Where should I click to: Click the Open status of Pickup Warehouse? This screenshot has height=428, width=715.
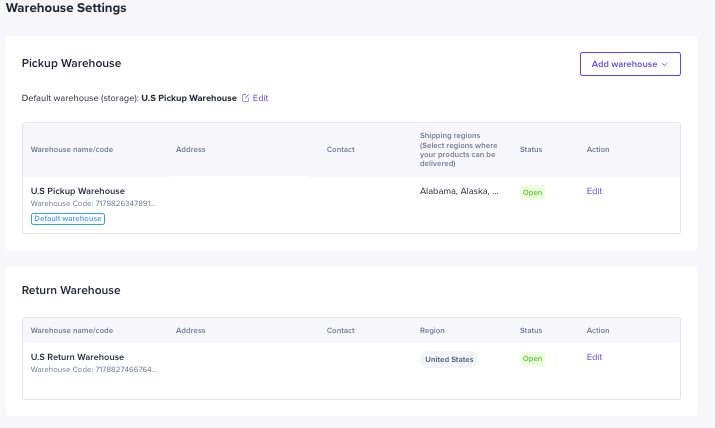click(532, 192)
